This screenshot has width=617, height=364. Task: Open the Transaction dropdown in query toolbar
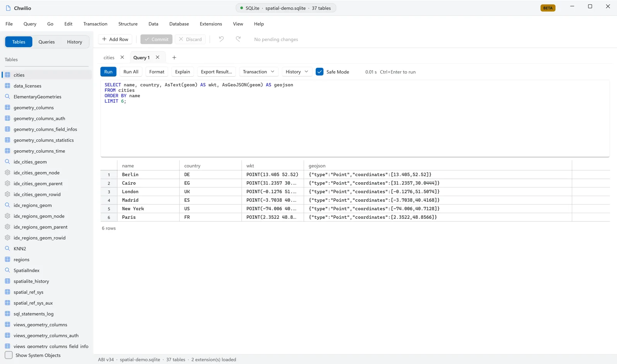click(259, 72)
